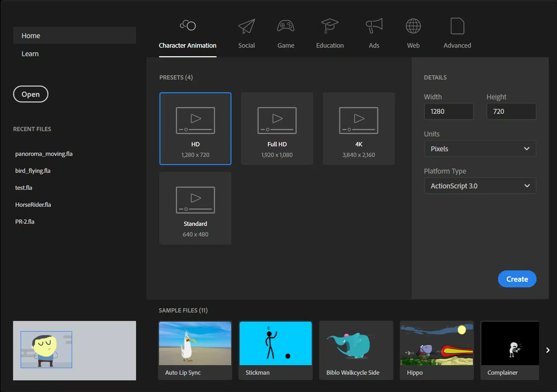Click the Width input field
This screenshot has height=392, width=557.
(448, 112)
